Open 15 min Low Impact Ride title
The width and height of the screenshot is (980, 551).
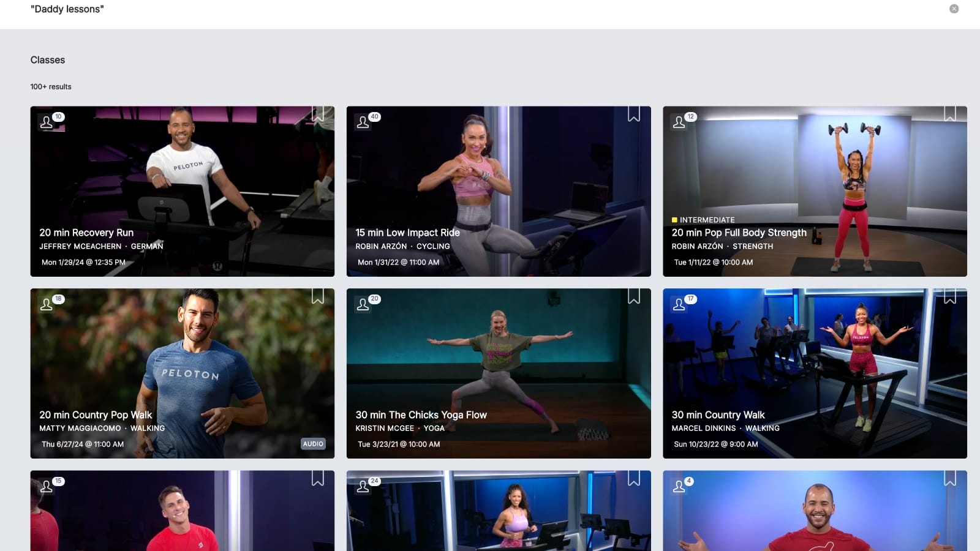407,233
